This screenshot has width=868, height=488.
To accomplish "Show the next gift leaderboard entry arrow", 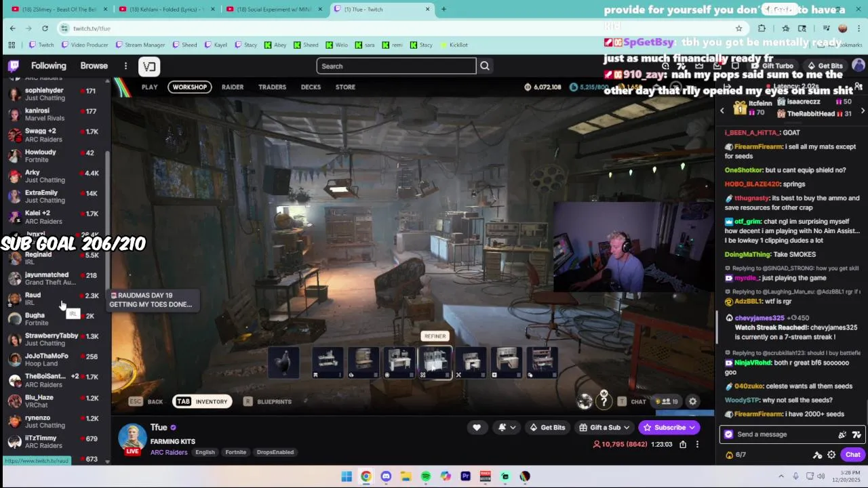I will tap(863, 110).
